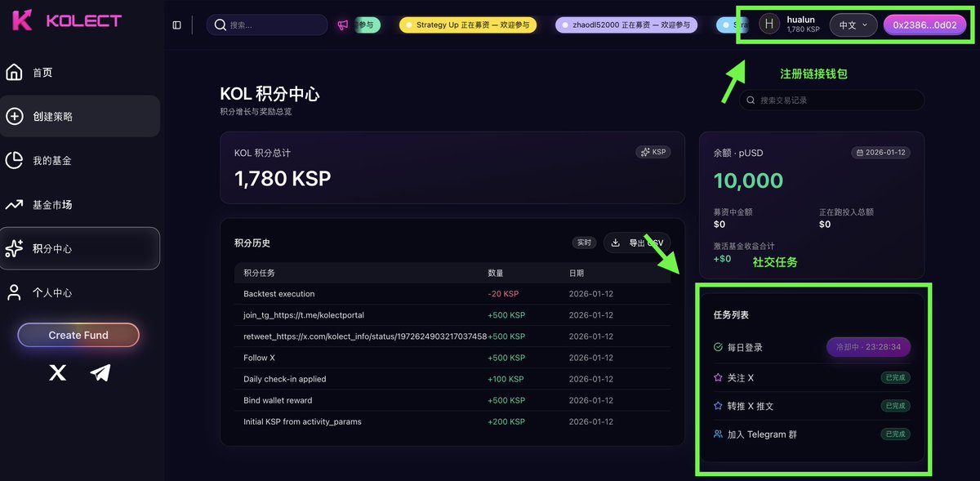
Task: Open the 首页 home sidebar item
Action: pos(80,73)
